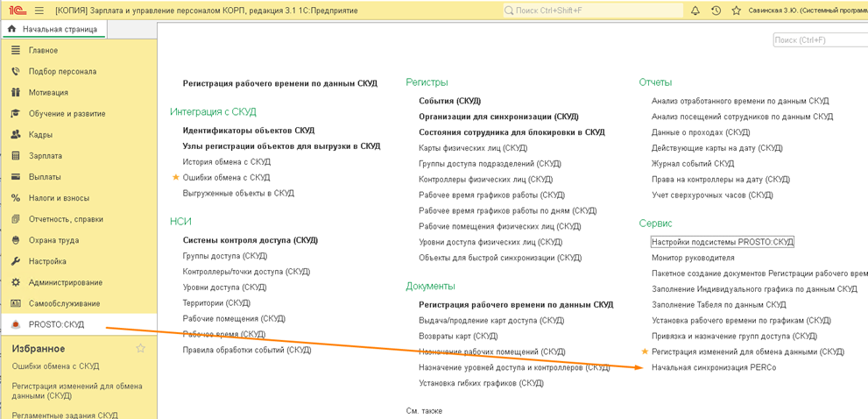868x419 pixels.
Task: Click the Настройка wrench icon
Action: tap(16, 261)
